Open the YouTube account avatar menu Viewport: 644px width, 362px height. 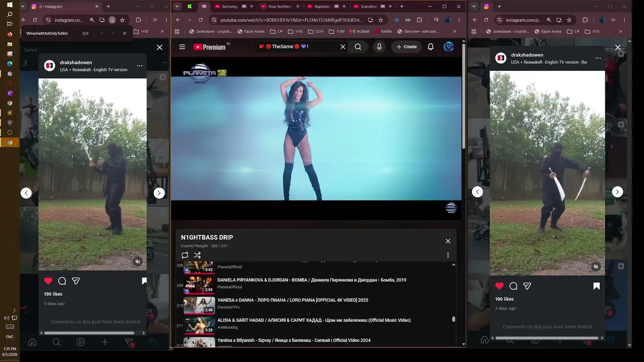449,47
